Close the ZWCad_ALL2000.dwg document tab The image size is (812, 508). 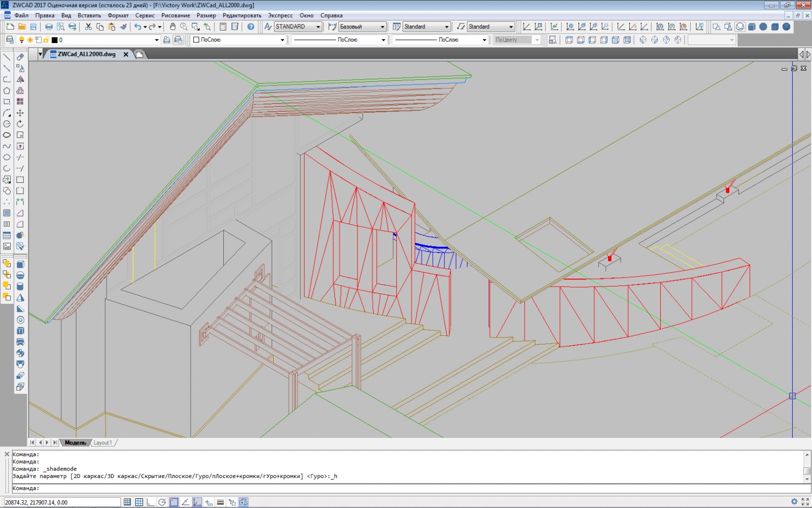click(126, 54)
